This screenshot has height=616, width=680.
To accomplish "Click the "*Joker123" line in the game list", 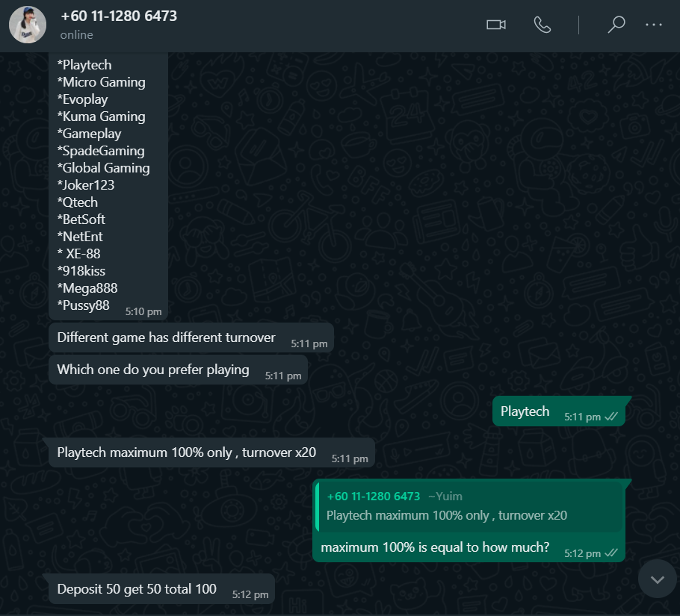I will (x=86, y=185).
